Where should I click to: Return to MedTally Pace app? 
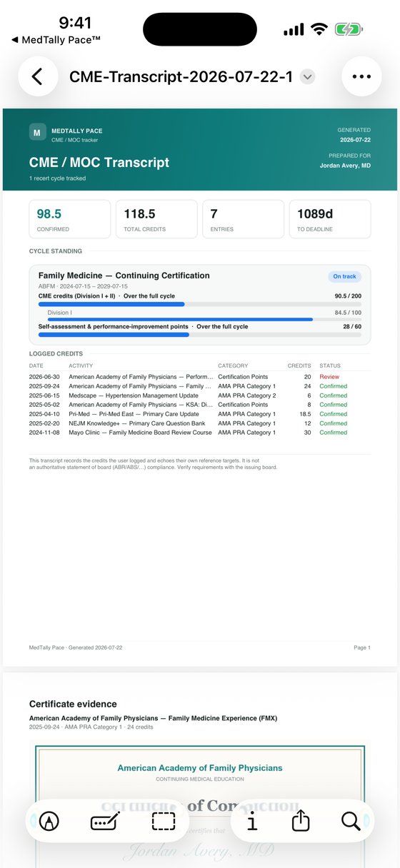56,40
